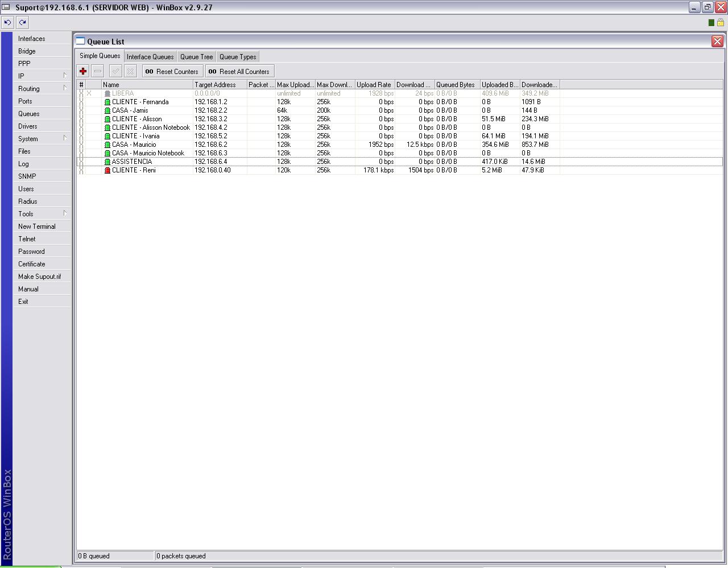Sort by Max Upload column header
This screenshot has height=568, width=728.
pyautogui.click(x=295, y=85)
